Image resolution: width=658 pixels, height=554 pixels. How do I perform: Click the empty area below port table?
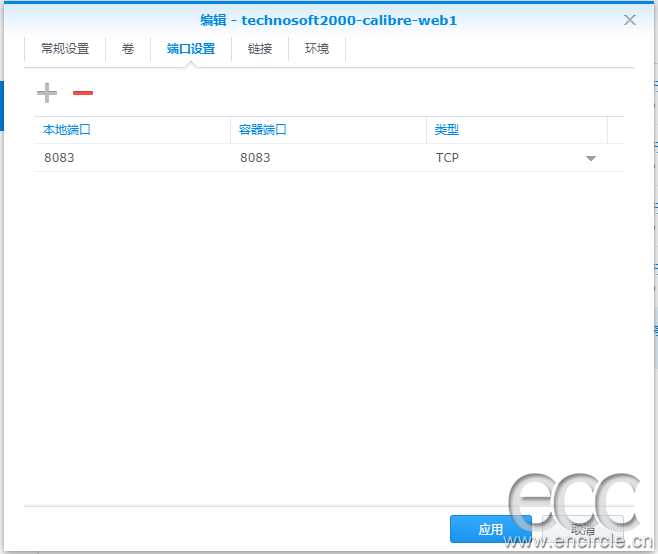click(x=329, y=336)
